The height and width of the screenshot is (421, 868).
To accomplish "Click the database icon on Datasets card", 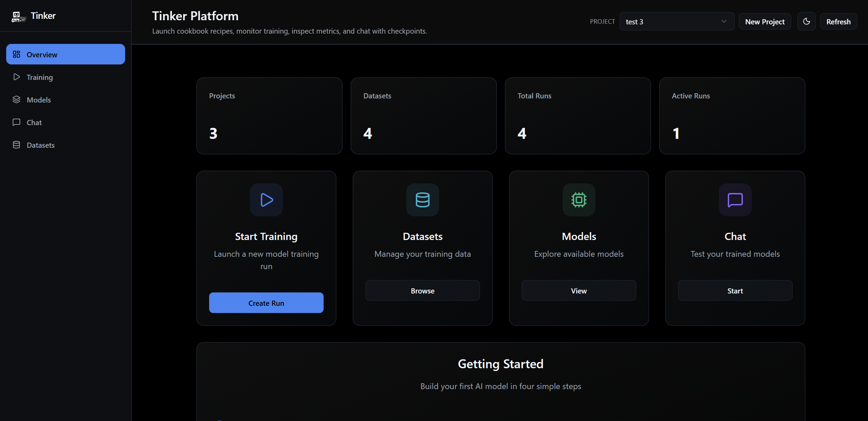I will point(422,200).
